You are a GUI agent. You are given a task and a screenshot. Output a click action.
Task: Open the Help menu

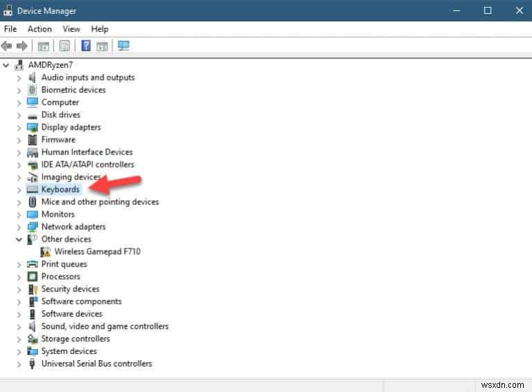coord(100,29)
